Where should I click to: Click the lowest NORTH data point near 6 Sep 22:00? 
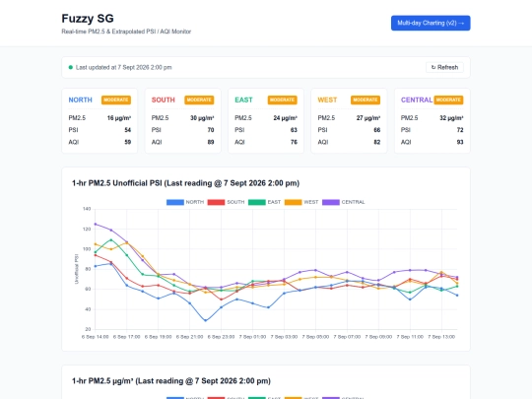(x=205, y=320)
